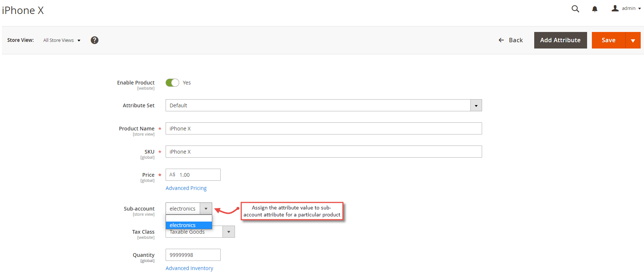Focus the SKU input field

coord(323,152)
